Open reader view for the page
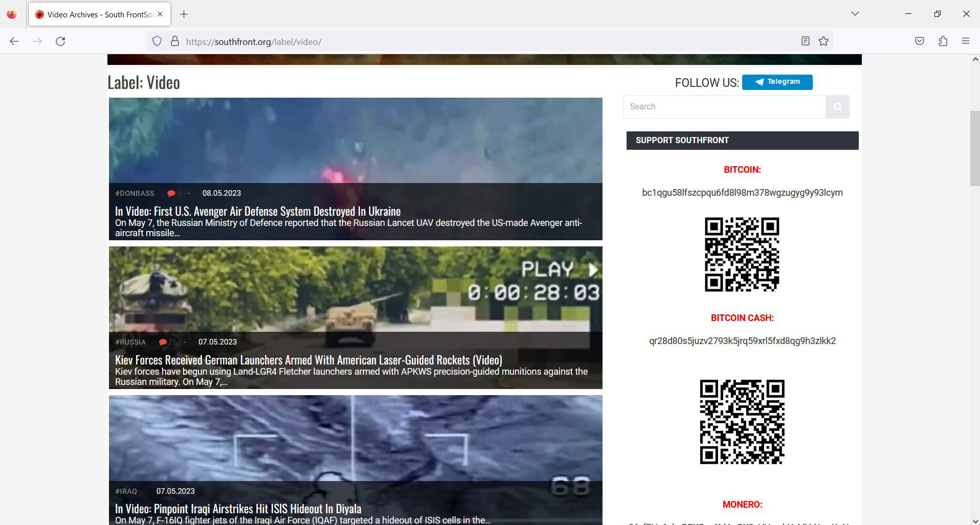This screenshot has width=980, height=525. click(806, 41)
